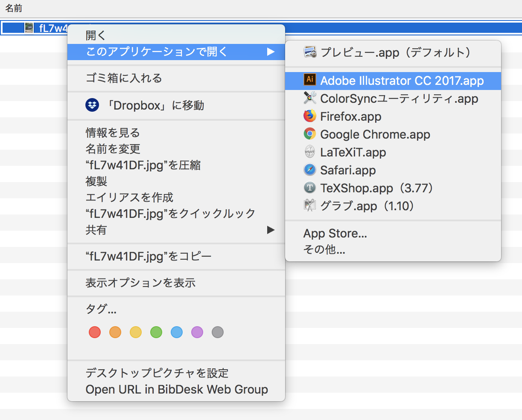This screenshot has height=420, width=522.
Task: Select 情報を見る menu entry
Action: tap(113, 133)
